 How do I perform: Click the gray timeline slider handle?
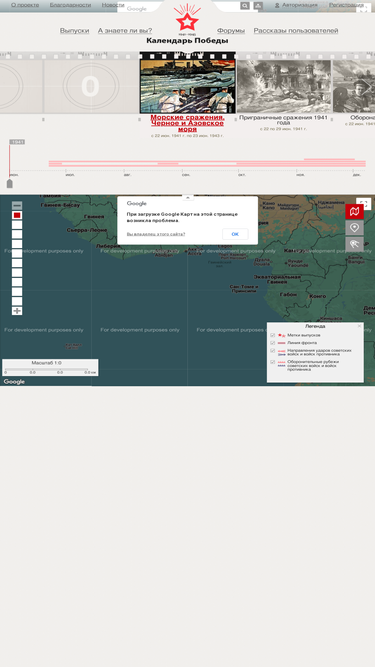tap(9, 183)
